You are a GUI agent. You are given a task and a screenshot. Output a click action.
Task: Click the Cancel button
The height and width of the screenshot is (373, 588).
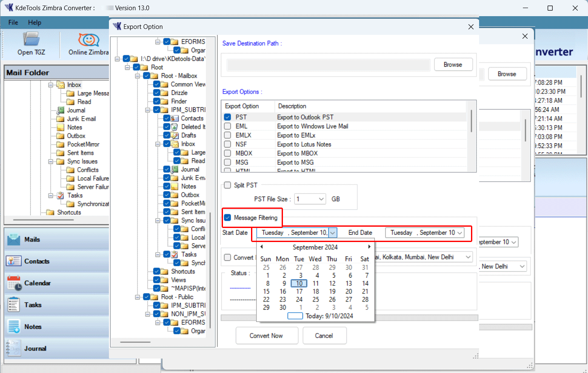[324, 336]
